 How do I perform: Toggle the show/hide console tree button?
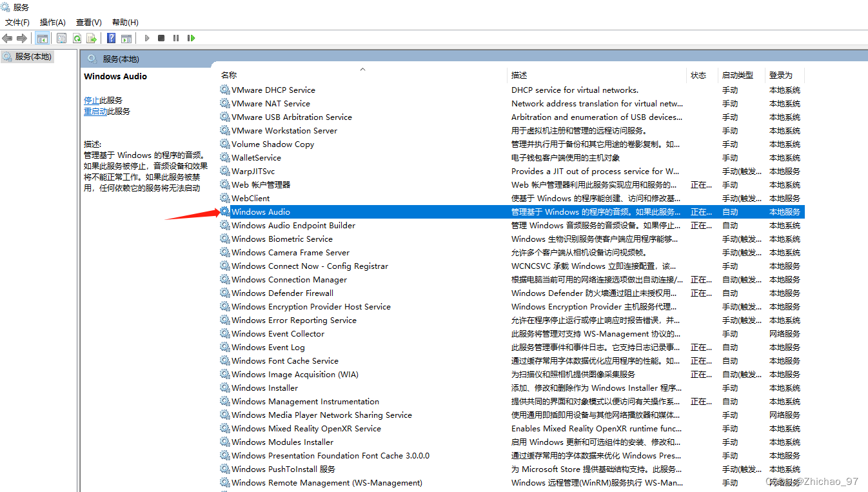point(43,38)
